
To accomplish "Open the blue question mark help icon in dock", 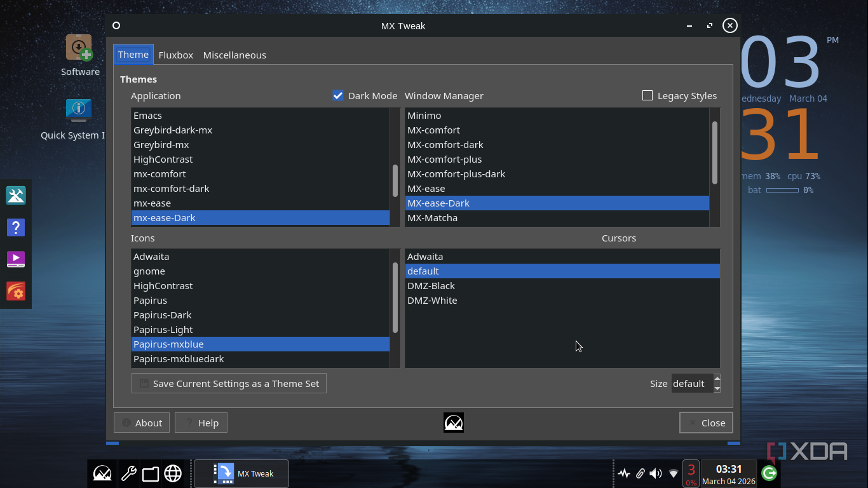I will [16, 227].
